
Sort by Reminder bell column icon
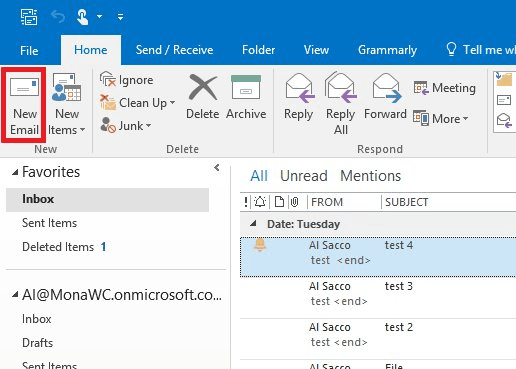[260, 202]
